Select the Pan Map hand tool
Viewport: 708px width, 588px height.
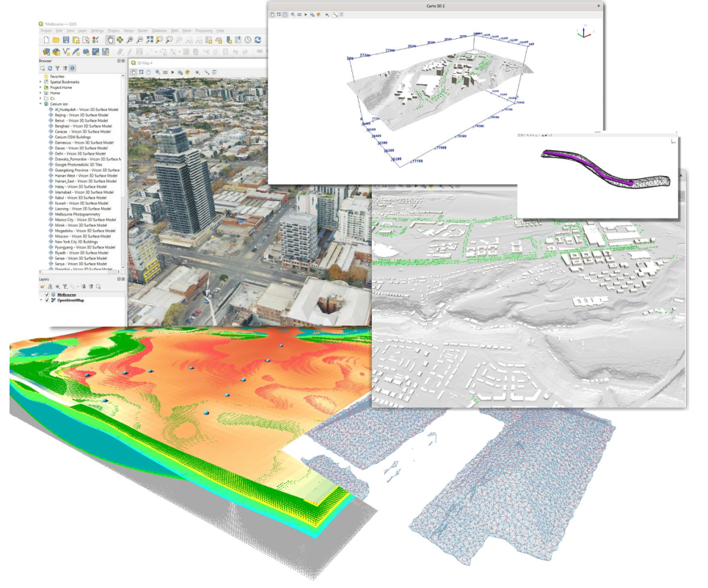coord(109,40)
